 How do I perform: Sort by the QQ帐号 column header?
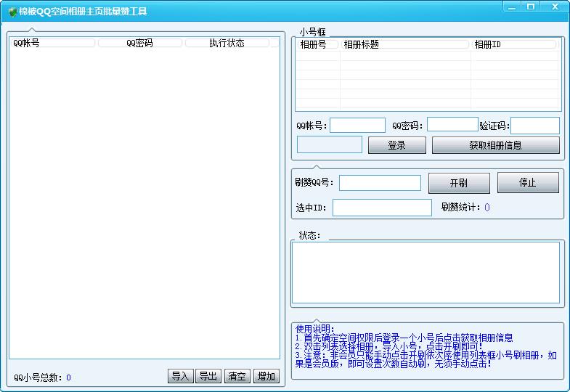pos(53,43)
